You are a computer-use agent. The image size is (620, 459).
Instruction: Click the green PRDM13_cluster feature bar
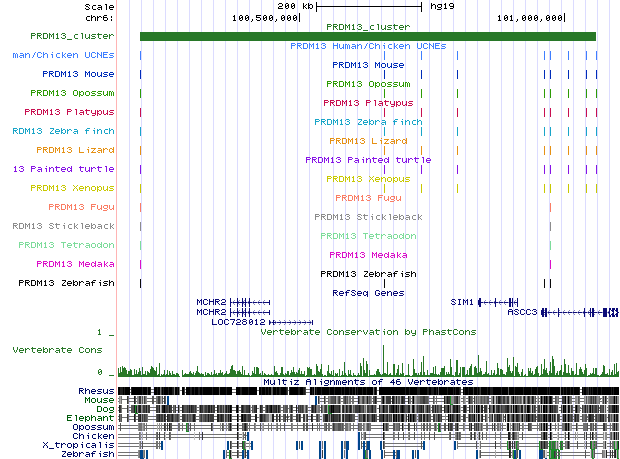[x=367, y=37]
